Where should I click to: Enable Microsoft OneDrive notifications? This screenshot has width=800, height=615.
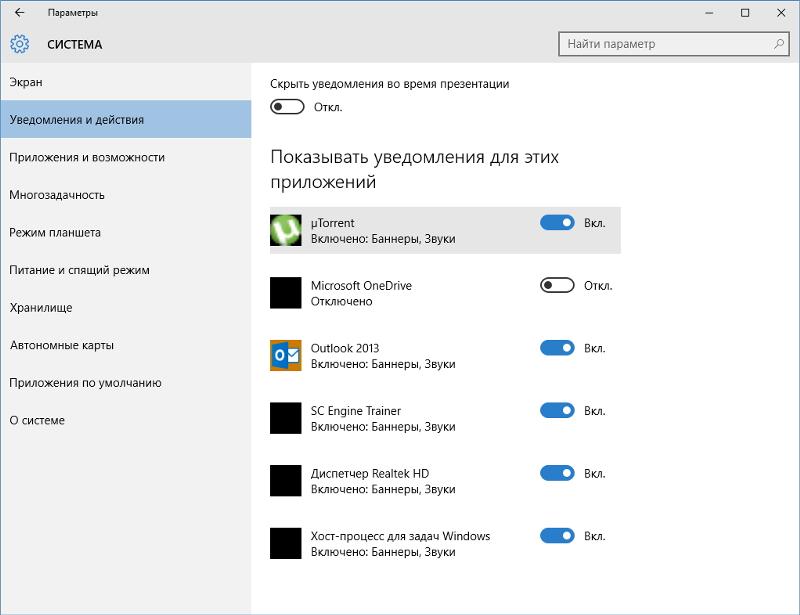557,286
